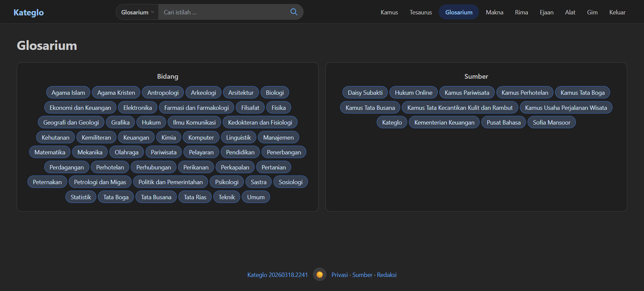Screen dimensions: 644x291
Task: Pick the Arsitektur tag
Action: [241, 93]
